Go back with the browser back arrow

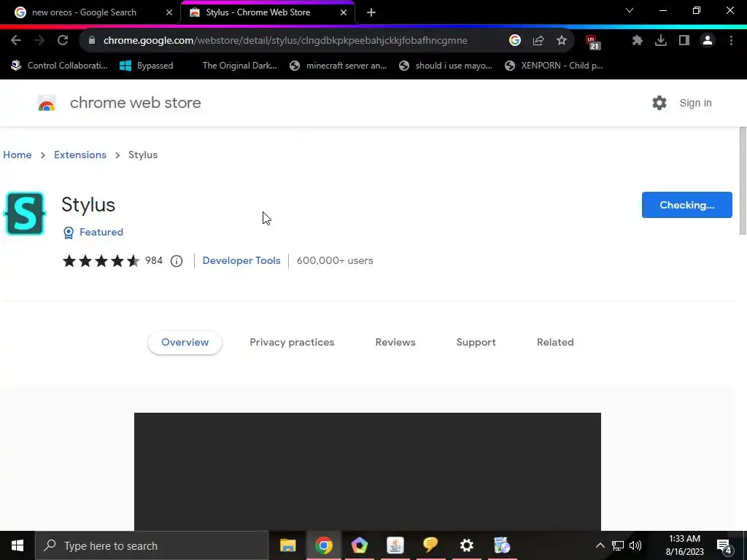click(x=16, y=41)
